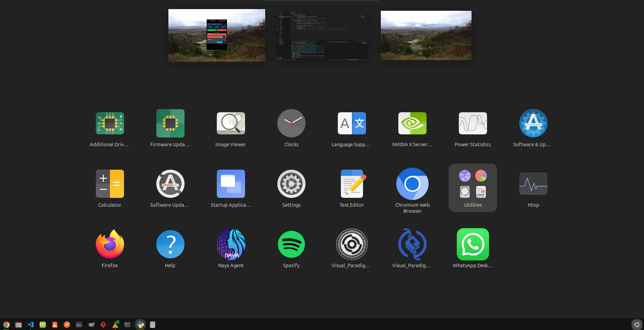Open WhatsApp Desktop

tap(473, 245)
